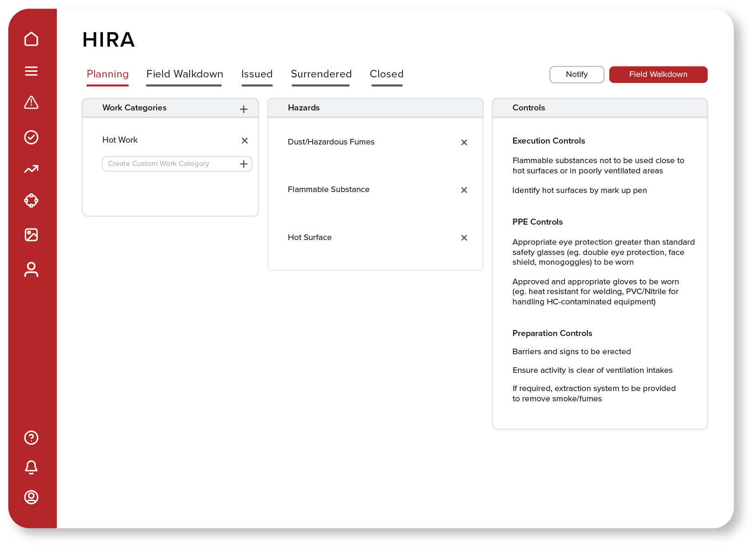The width and height of the screenshot is (756, 550).
Task: Switch to the Issued tab
Action: (257, 74)
